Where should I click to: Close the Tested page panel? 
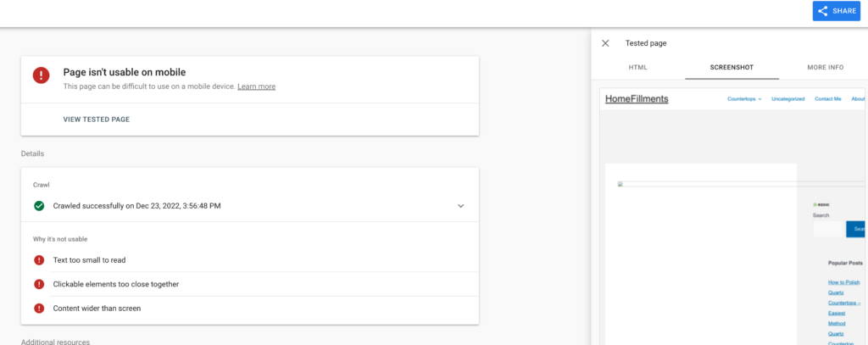pyautogui.click(x=605, y=43)
